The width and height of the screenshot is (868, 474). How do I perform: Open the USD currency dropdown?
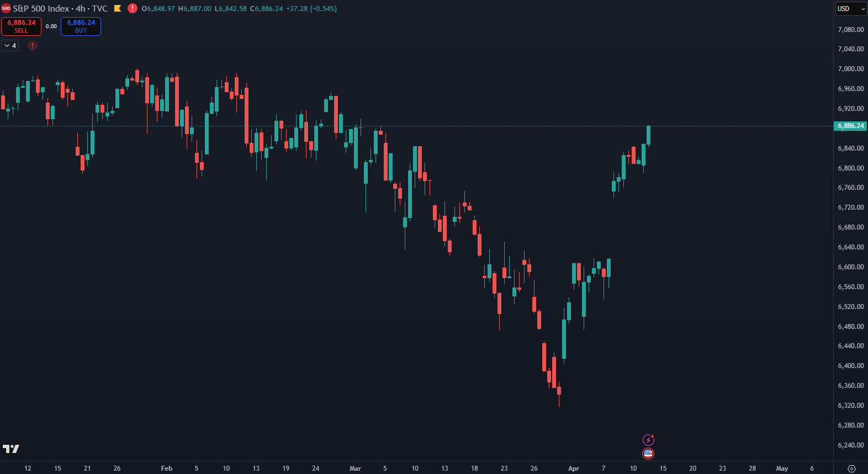point(850,9)
